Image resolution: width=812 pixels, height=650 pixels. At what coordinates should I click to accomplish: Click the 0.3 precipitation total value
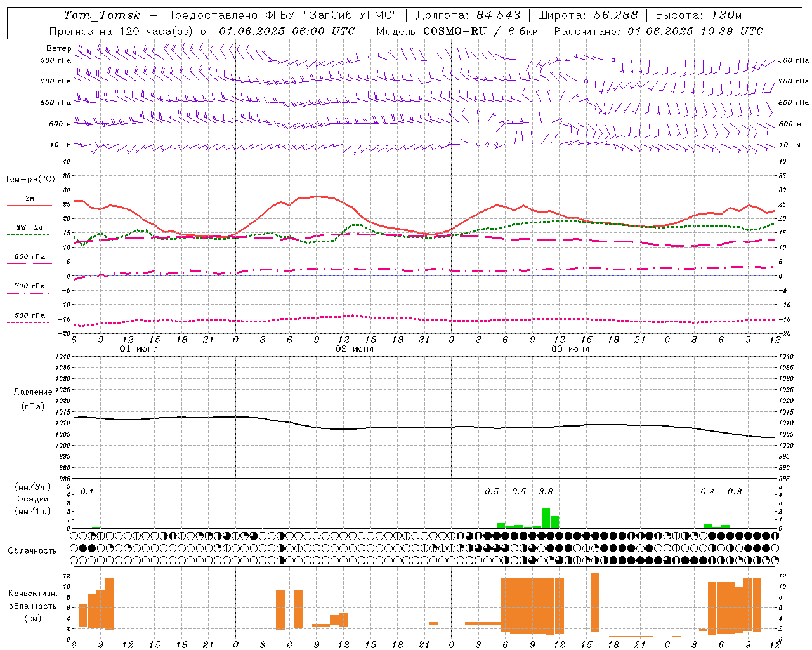coord(735,491)
